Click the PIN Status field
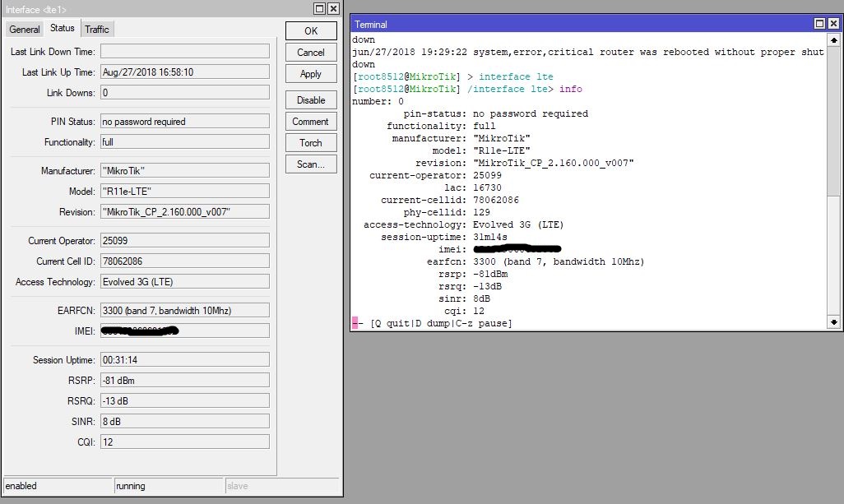Screen dimensions: 844x504 [184, 121]
